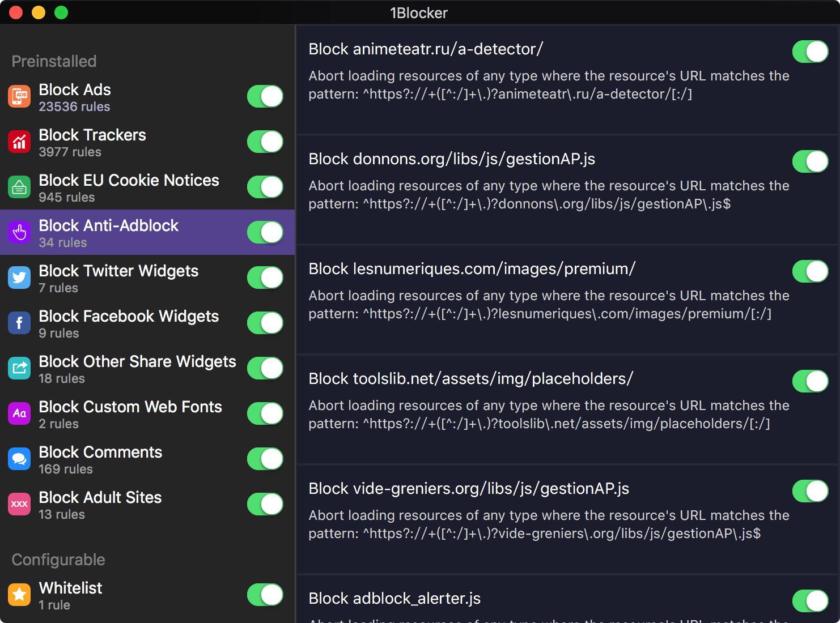
Task: Click the 1Blocker window title
Action: coord(419,13)
